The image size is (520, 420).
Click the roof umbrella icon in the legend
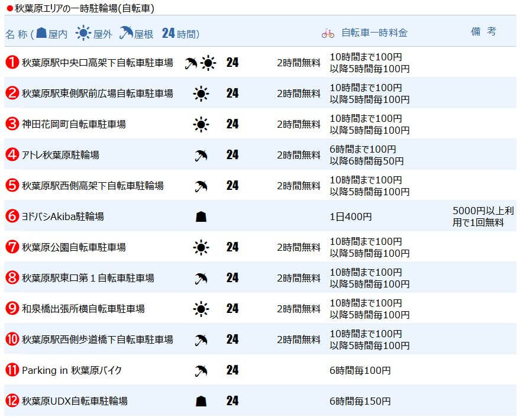pyautogui.click(x=125, y=33)
